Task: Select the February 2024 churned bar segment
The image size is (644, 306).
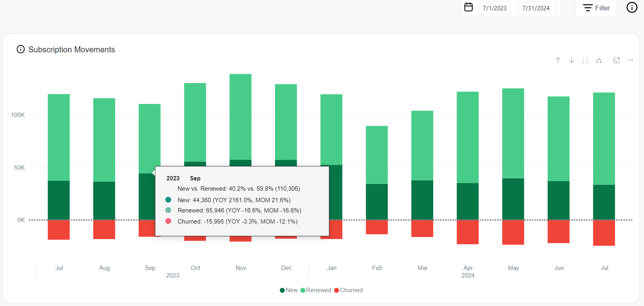Action: (377, 227)
